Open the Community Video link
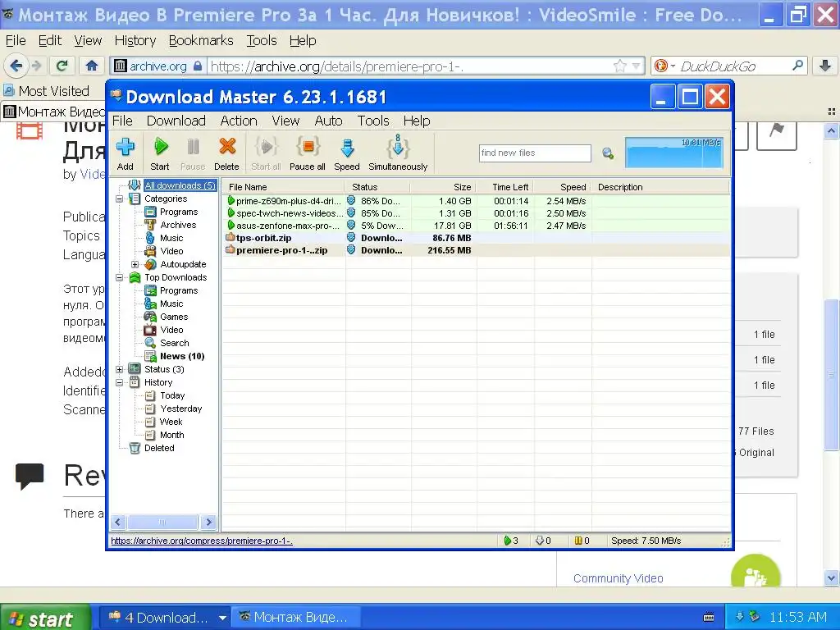This screenshot has width=840, height=630. coord(619,578)
